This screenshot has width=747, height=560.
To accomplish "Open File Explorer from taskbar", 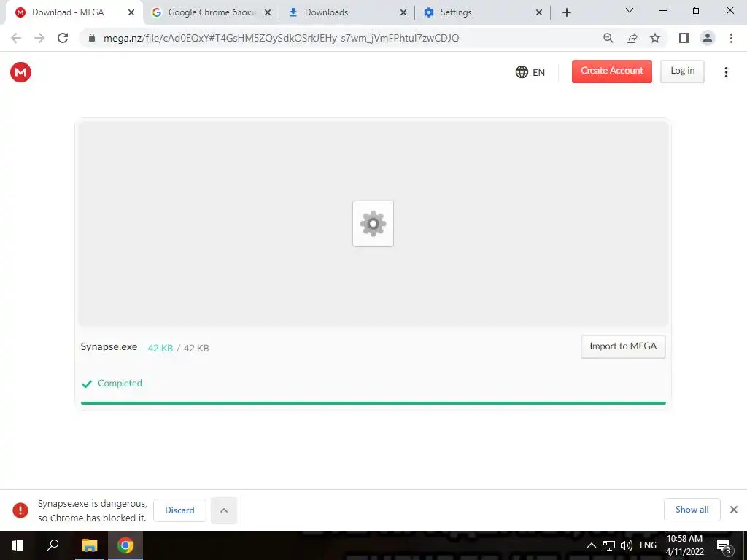I will click(x=89, y=545).
